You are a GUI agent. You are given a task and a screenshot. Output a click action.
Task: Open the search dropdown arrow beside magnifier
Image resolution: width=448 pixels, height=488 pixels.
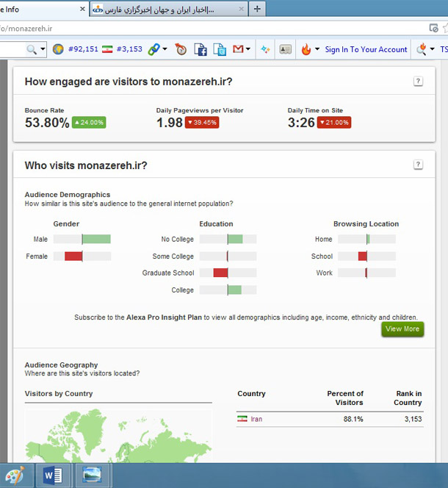(x=43, y=49)
